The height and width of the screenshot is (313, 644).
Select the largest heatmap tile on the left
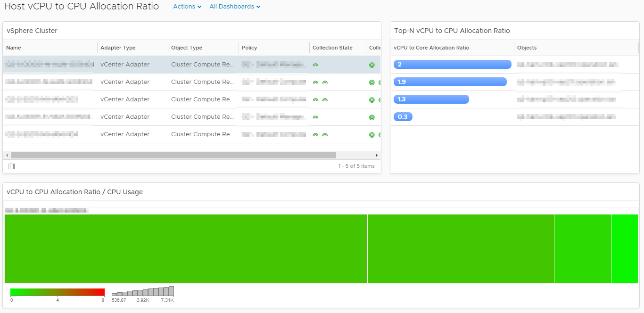(x=186, y=248)
